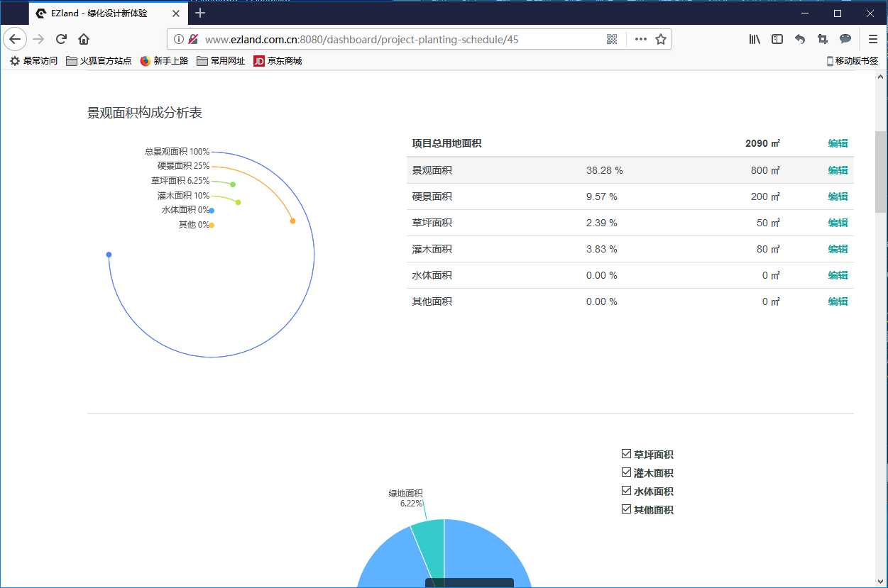Screen dimensions: 888x588
Task: Open the 常用网址 bookmark folder
Action: (x=221, y=61)
